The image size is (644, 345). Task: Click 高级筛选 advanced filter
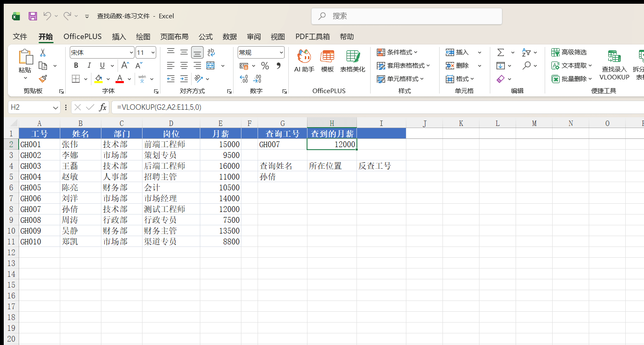[569, 52]
